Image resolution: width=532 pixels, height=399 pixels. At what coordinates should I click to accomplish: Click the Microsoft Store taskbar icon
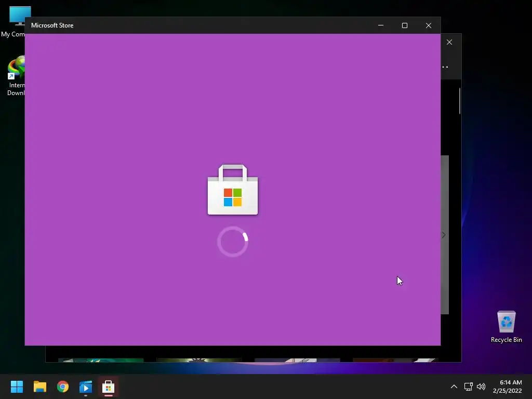(x=108, y=387)
